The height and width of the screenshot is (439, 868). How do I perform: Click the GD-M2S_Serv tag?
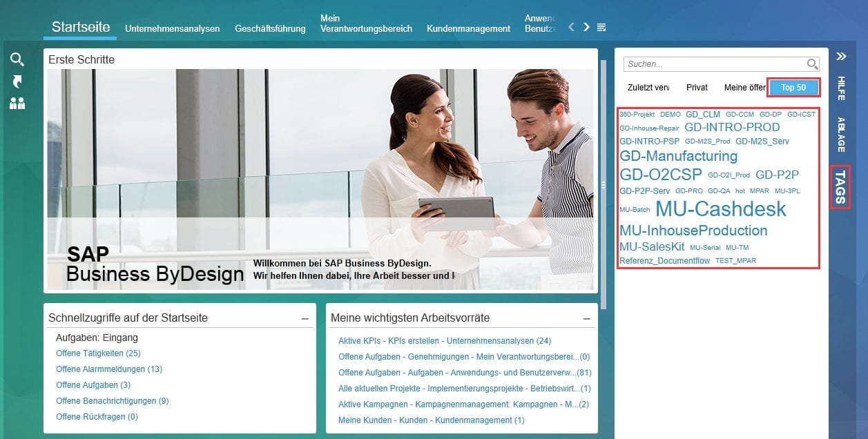[x=762, y=142]
